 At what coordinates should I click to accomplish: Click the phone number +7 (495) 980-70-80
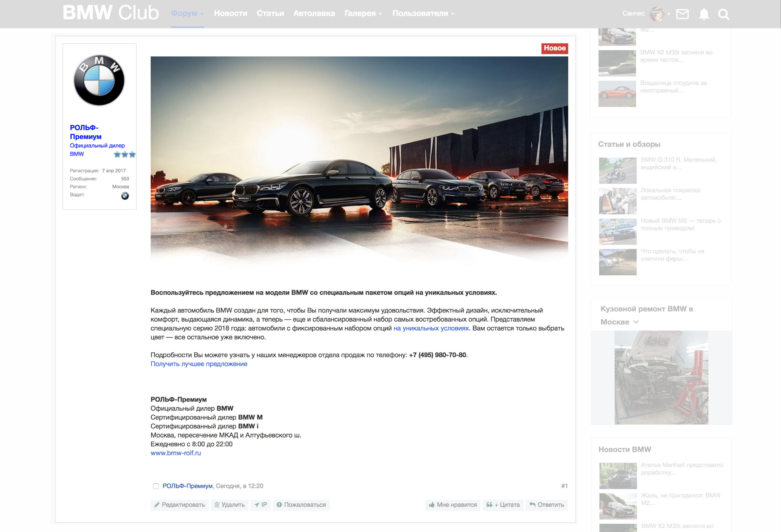point(437,355)
